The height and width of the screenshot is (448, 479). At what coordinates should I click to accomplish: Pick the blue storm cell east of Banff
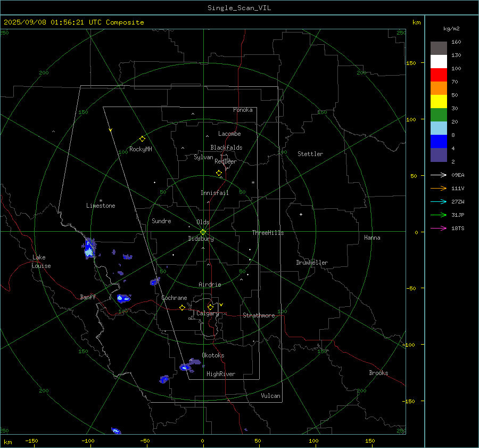pos(123,298)
